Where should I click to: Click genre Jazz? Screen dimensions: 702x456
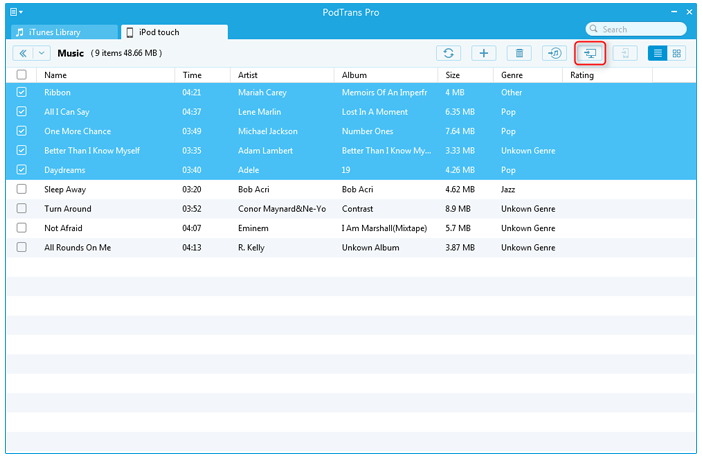pos(508,189)
